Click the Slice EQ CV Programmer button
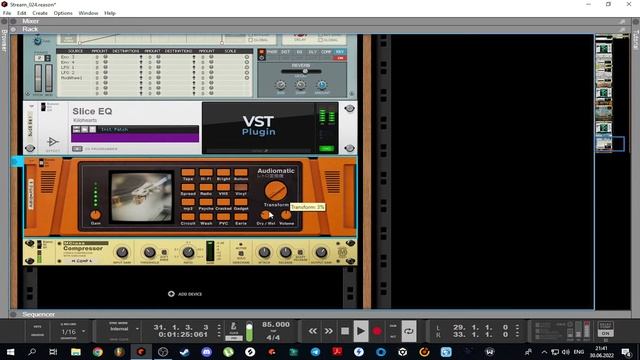The height and width of the screenshot is (360, 640). 77,149
